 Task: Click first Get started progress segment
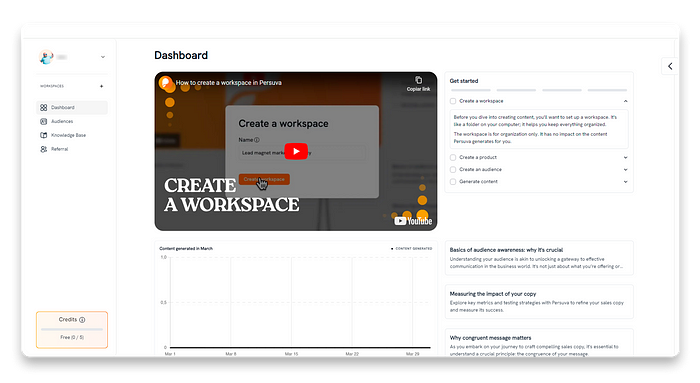470,90
